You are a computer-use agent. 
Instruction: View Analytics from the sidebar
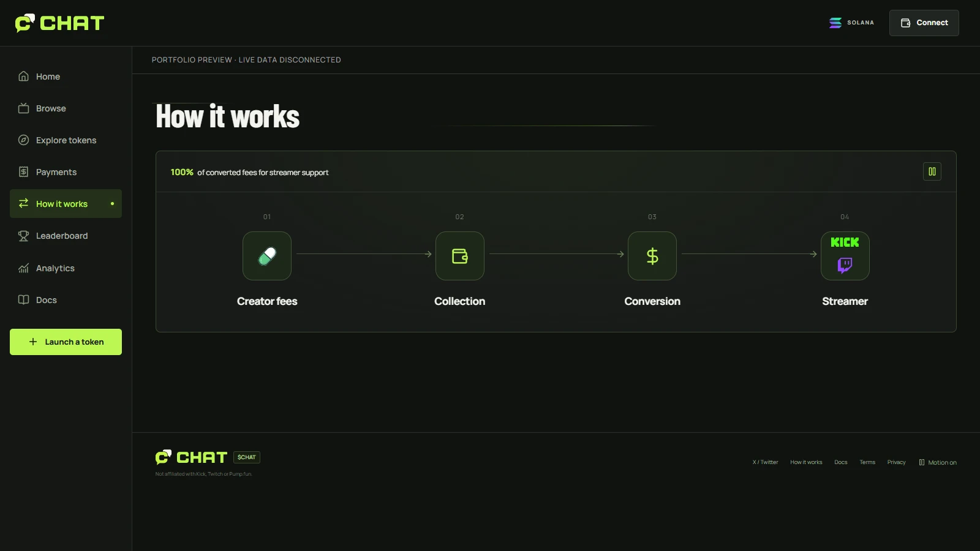66,268
